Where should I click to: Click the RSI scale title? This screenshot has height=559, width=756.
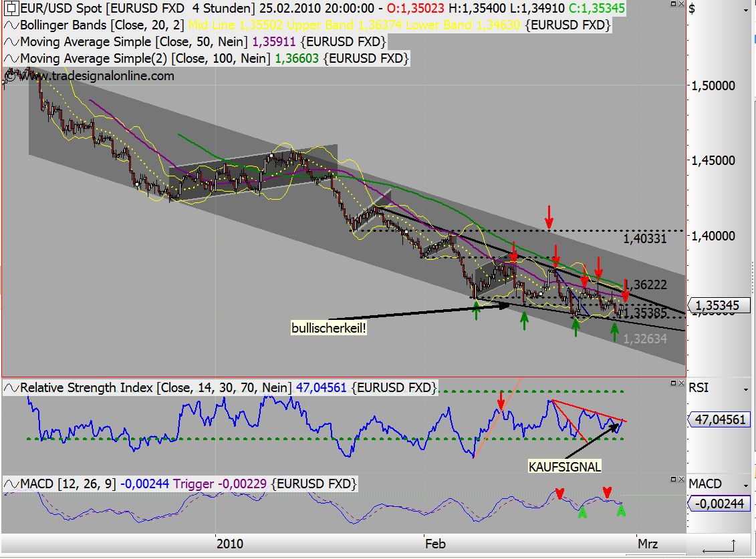click(x=699, y=388)
